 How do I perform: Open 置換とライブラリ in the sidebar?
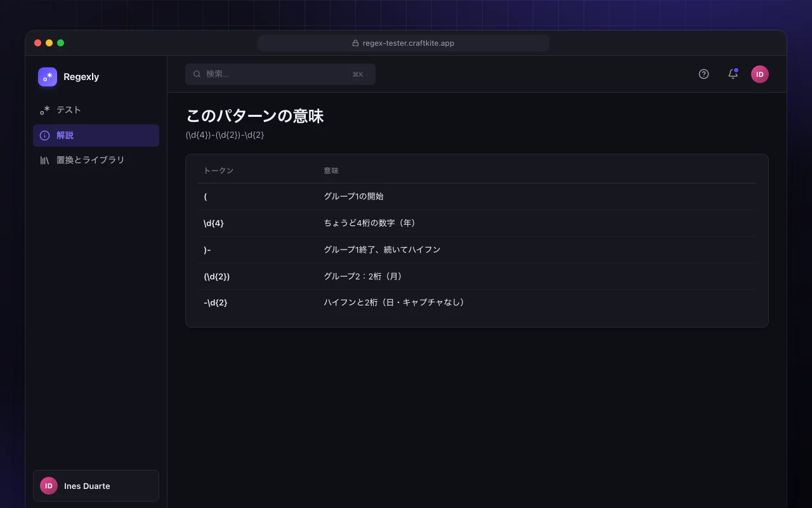(96, 160)
